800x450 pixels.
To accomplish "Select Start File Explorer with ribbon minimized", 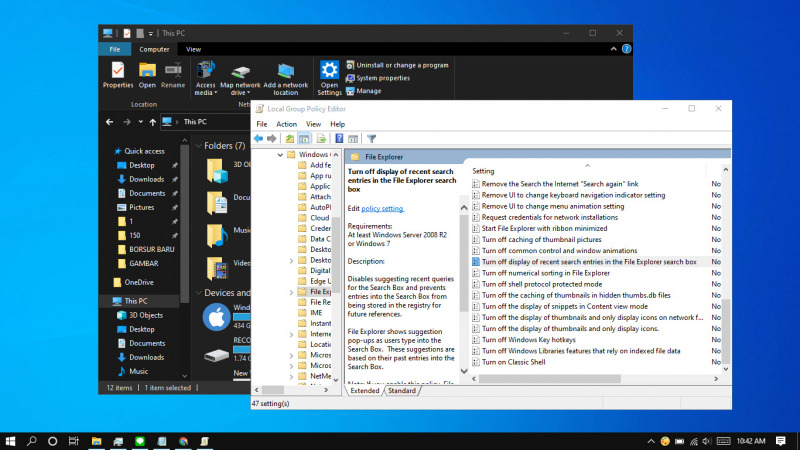I will [x=544, y=229].
